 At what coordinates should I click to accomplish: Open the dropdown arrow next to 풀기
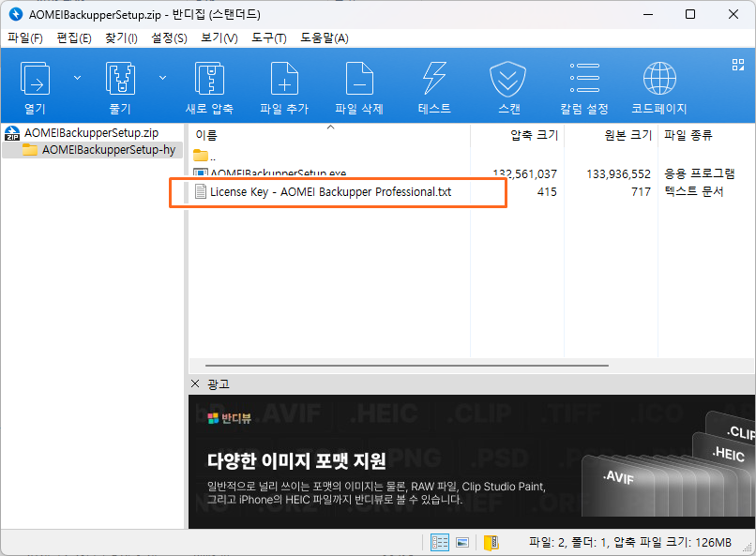tap(163, 78)
